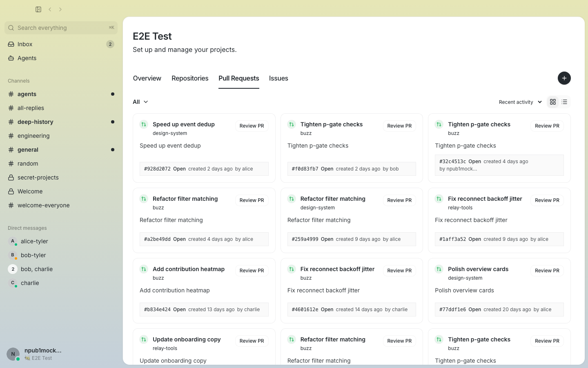Screen dimensions: 588x368
Task: Click the #1aff3a52 commit hash
Action: (x=452, y=239)
